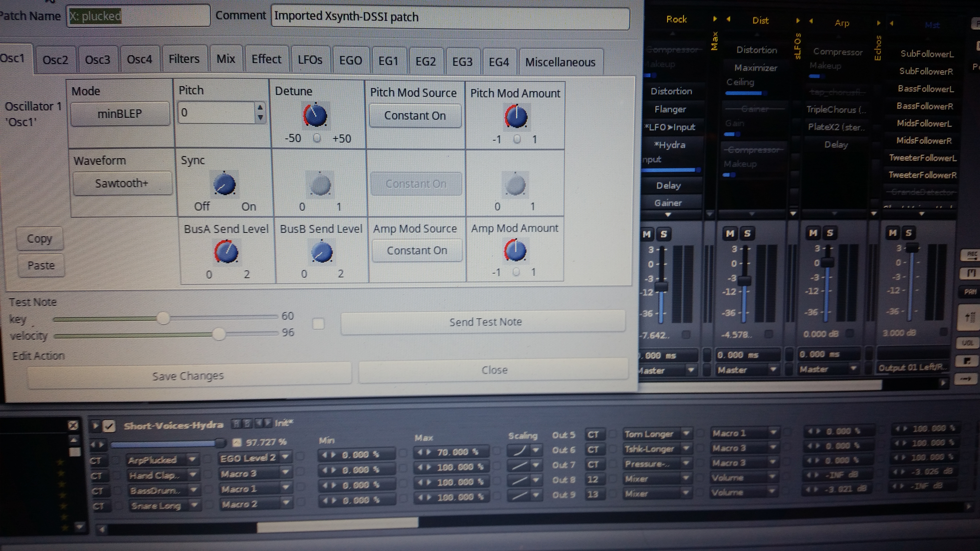This screenshot has height=551, width=980.
Task: Mute the Arp mixer channel
Action: click(x=813, y=233)
